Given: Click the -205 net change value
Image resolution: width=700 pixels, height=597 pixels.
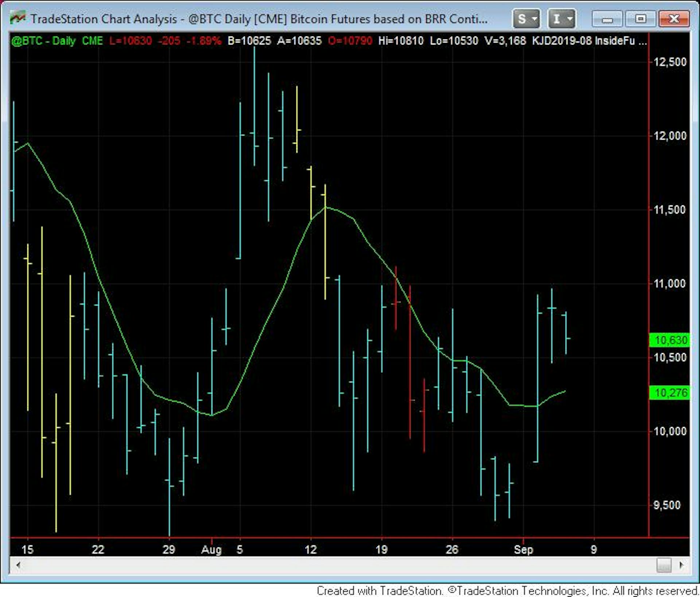Looking at the screenshot, I should (x=169, y=41).
